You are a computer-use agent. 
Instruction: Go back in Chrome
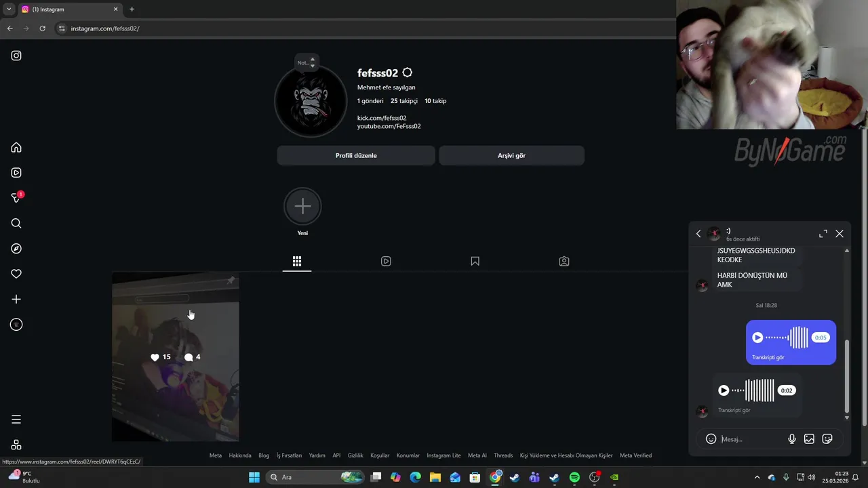tap(9, 28)
